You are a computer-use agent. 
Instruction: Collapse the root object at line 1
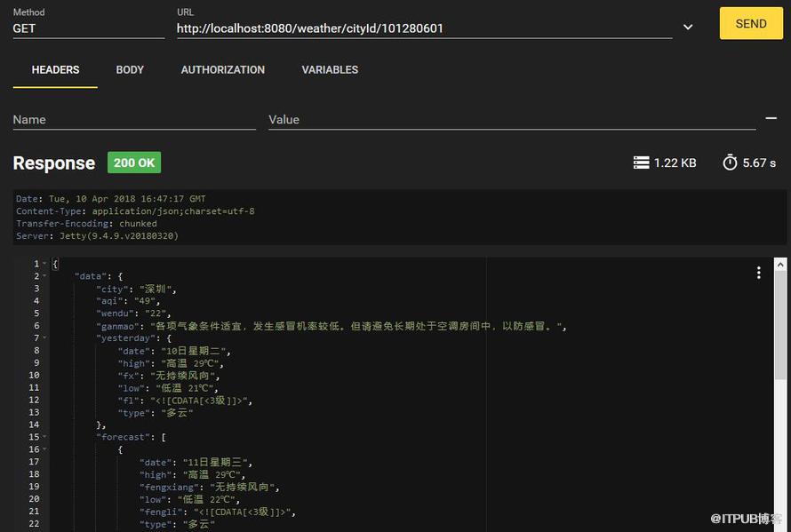tap(44, 263)
